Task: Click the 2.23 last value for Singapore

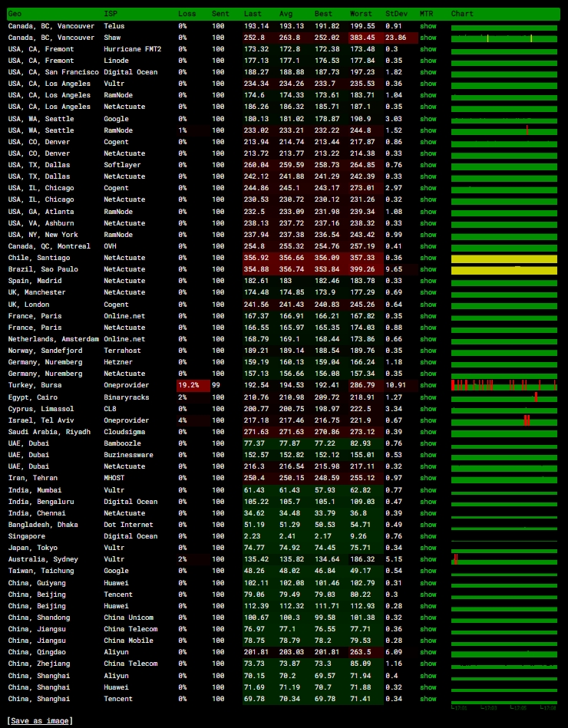Action: [x=253, y=536]
